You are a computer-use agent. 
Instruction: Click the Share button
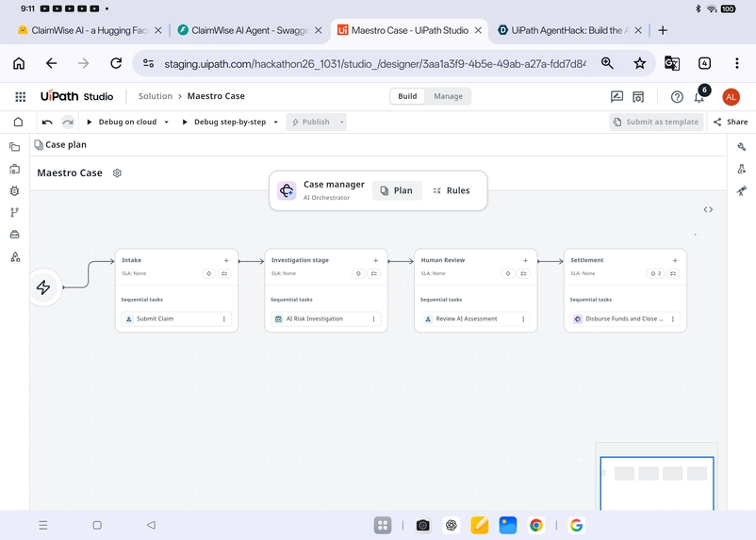coord(731,123)
